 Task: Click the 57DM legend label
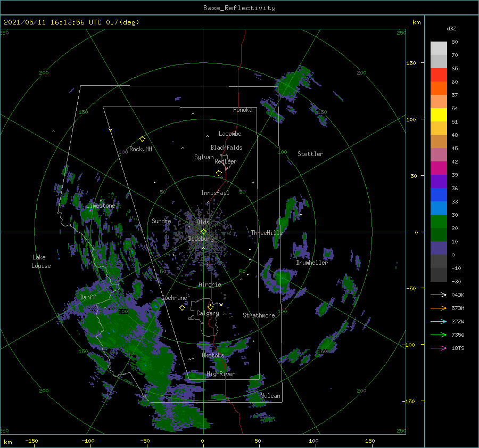pos(458,308)
